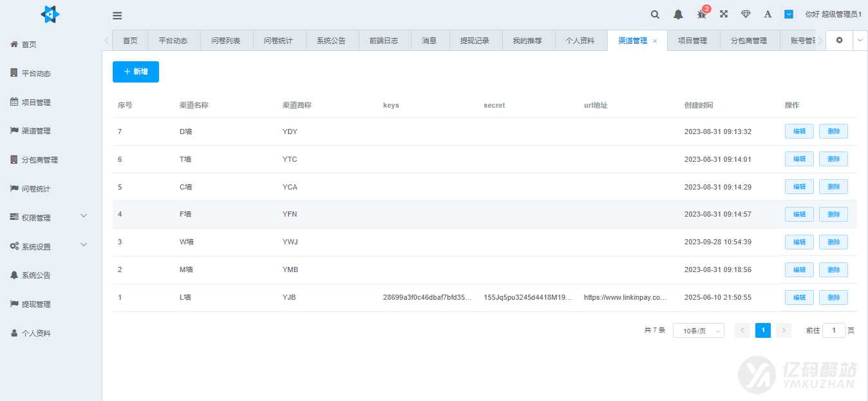Viewport: 868px width, 401px height.
Task: Click the 155Jq5pu3245d4418M19... secret cell
Action: pyautogui.click(x=528, y=298)
